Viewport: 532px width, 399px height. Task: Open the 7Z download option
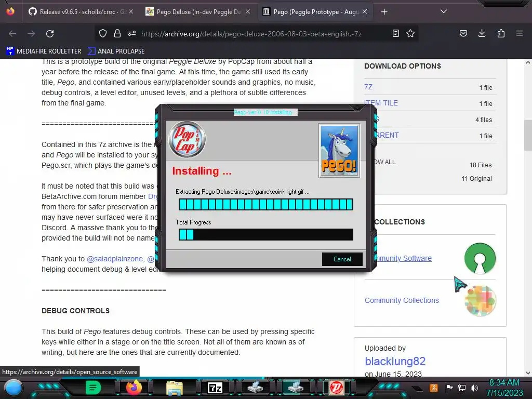coord(368,87)
